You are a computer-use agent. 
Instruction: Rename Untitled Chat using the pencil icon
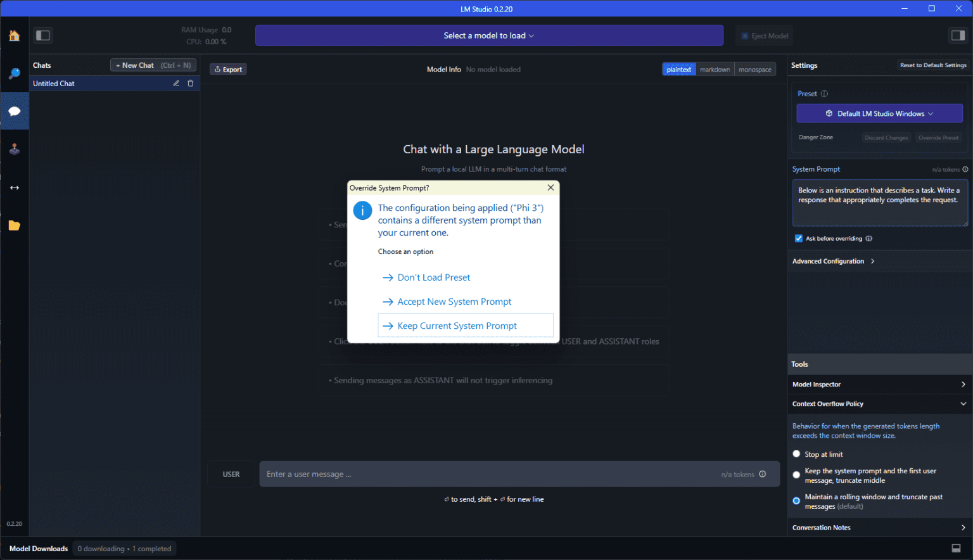(176, 83)
